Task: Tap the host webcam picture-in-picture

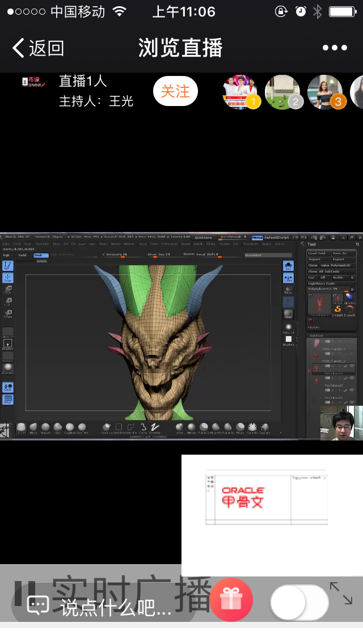Action: click(341, 423)
